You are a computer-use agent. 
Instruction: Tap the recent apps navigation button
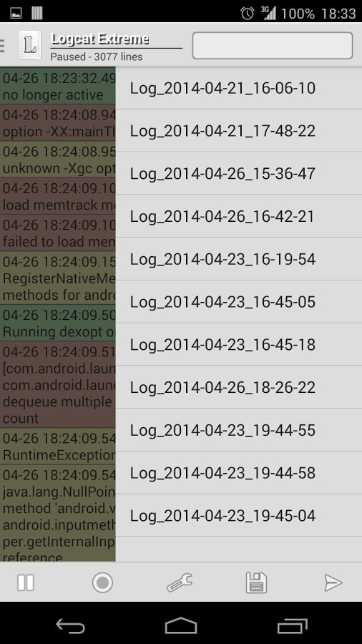[x=292, y=626]
